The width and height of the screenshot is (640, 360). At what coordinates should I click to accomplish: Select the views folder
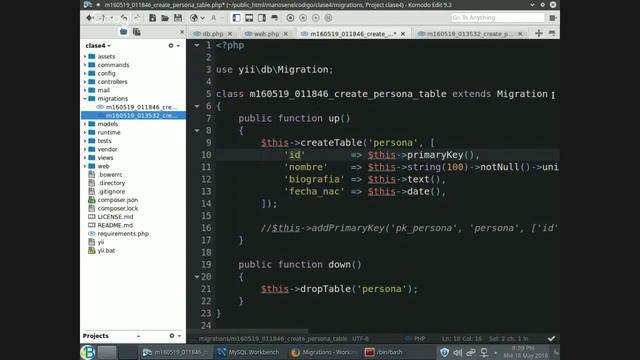pos(105,158)
